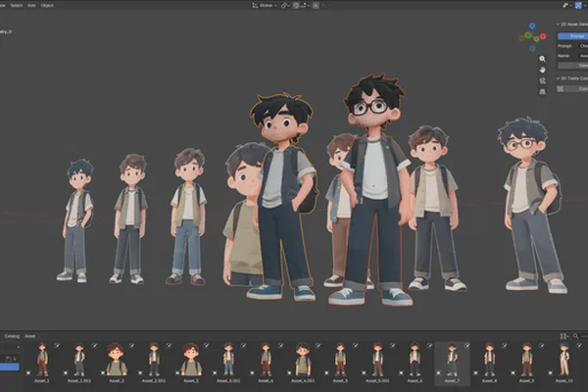Click the red X axis on navigation gizmo

coord(543,36)
